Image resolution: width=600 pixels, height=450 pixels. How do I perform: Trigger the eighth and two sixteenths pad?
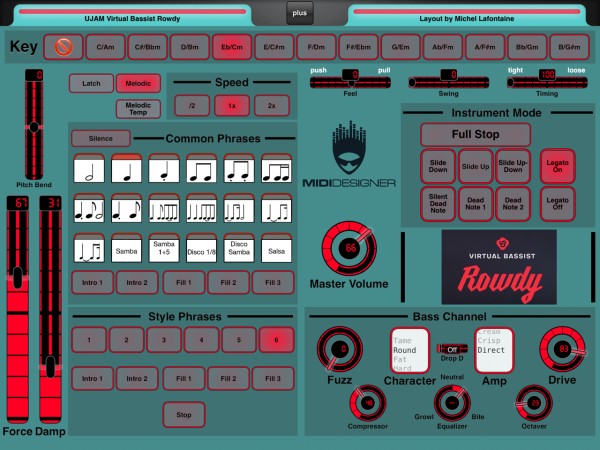[276, 168]
